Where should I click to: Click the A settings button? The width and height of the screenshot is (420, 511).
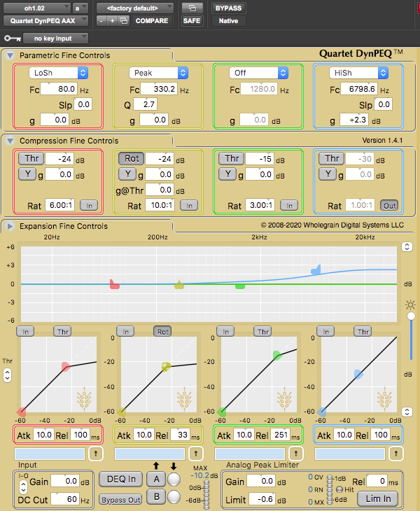point(156,479)
